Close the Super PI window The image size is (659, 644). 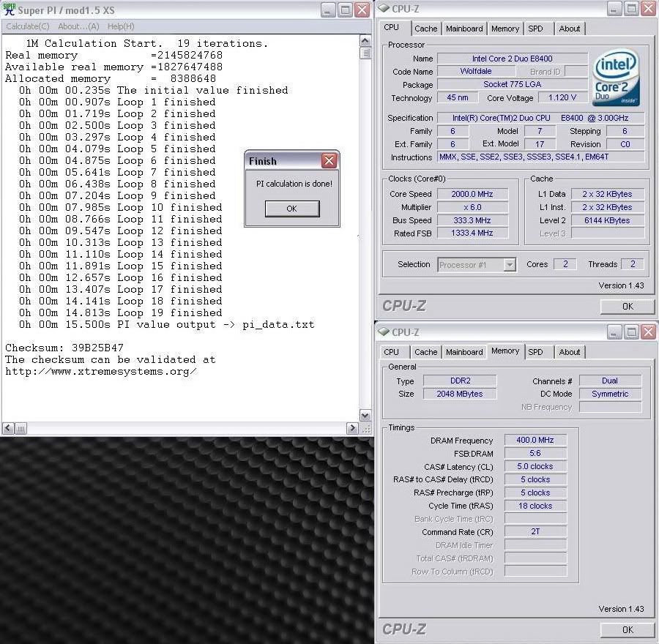click(x=362, y=10)
